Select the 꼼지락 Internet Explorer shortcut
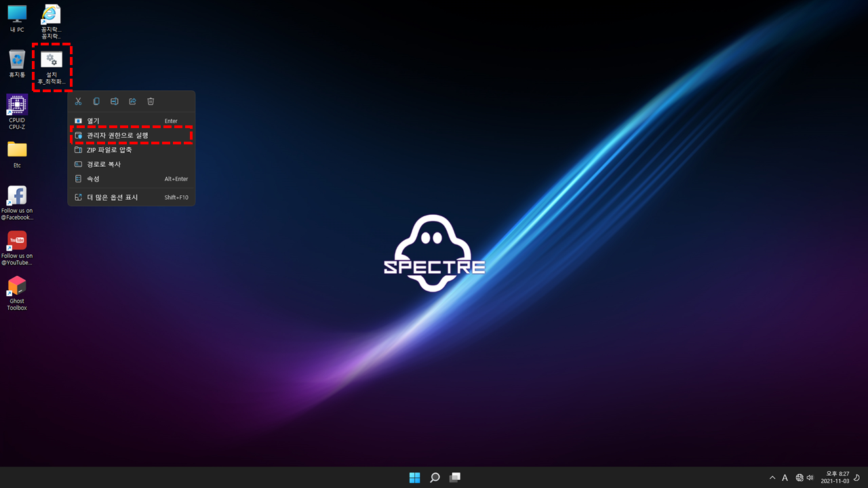 click(51, 22)
